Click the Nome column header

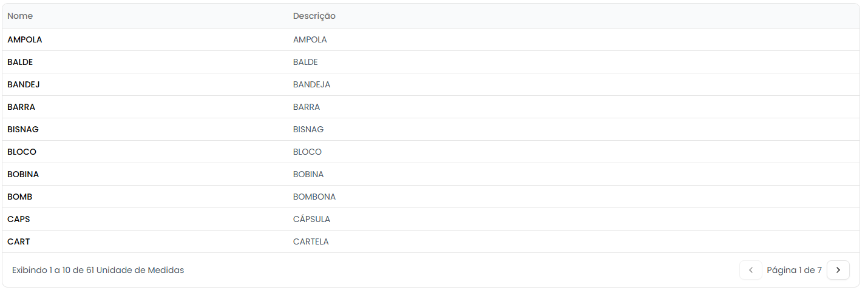click(x=20, y=16)
